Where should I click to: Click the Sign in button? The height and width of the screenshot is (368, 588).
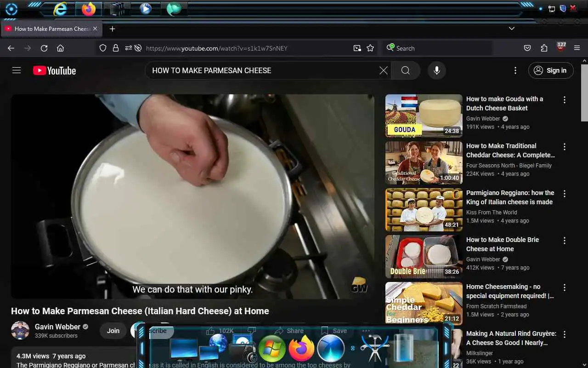(x=551, y=70)
